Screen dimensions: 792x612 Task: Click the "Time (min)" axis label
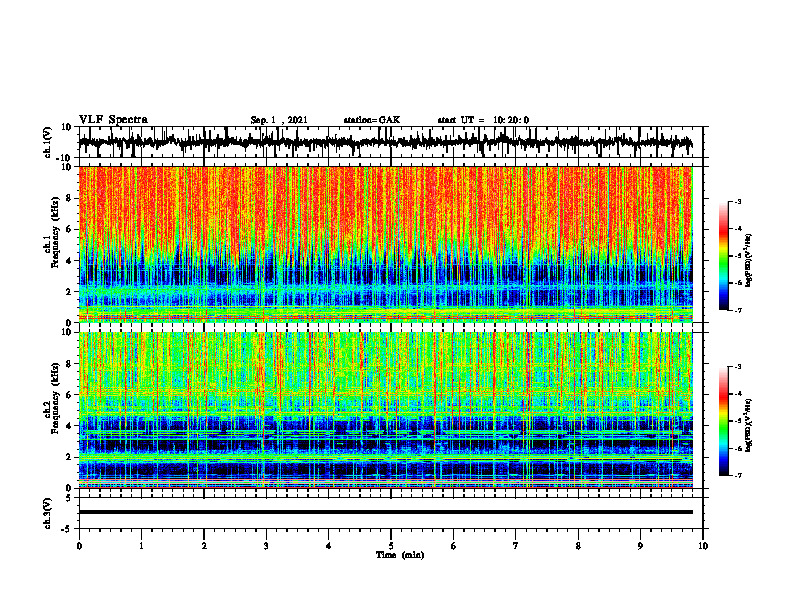click(x=400, y=555)
